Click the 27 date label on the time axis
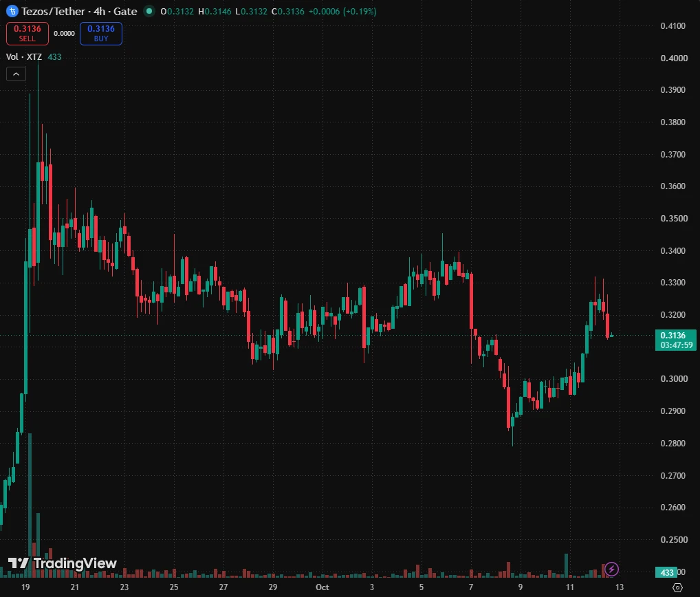The height and width of the screenshot is (597, 700). coord(223,587)
